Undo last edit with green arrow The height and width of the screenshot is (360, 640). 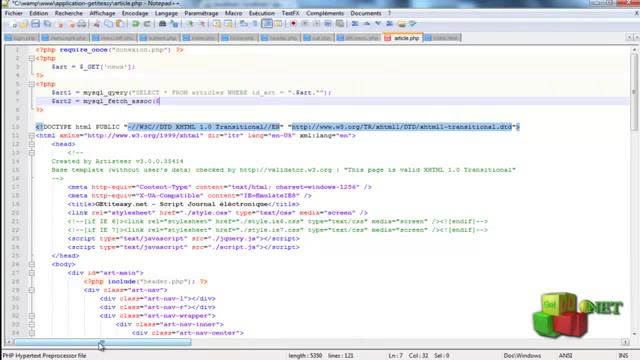coord(135,24)
